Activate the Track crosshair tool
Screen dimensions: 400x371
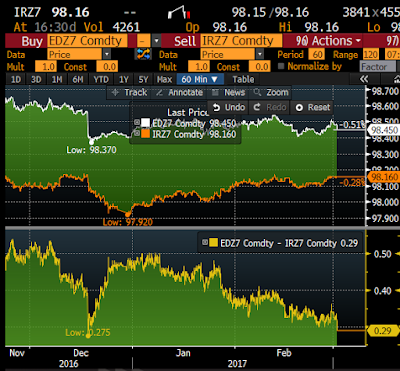point(129,92)
